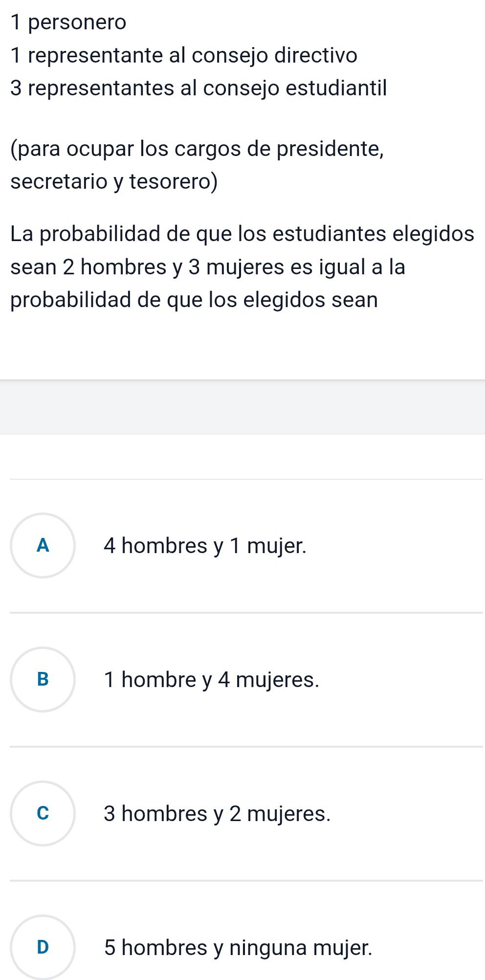Click the divider line between options A and B
485x980 pixels.
point(246,612)
